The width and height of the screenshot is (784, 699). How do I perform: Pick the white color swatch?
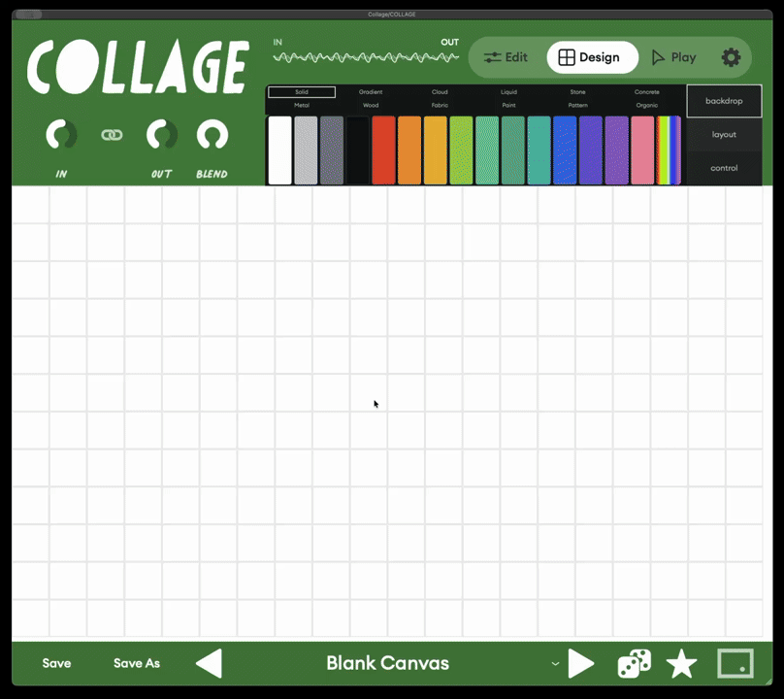tap(280, 150)
